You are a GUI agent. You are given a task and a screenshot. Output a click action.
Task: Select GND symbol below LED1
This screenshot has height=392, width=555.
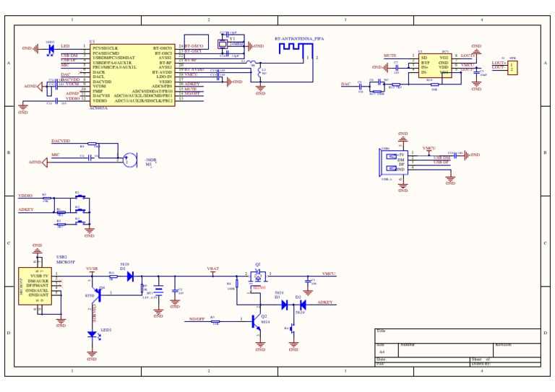[92, 354]
